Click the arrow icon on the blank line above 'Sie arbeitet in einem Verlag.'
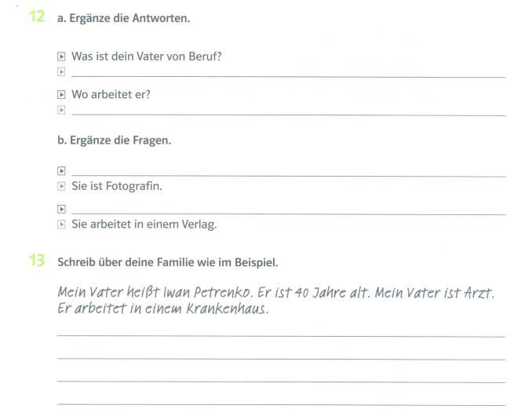The height and width of the screenshot is (420, 529). tap(61, 209)
